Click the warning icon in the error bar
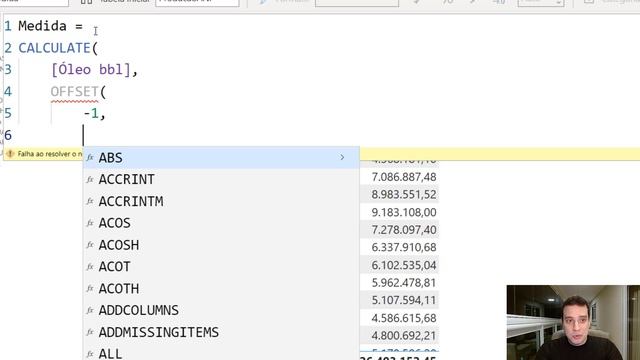640x360 pixels. 10,154
